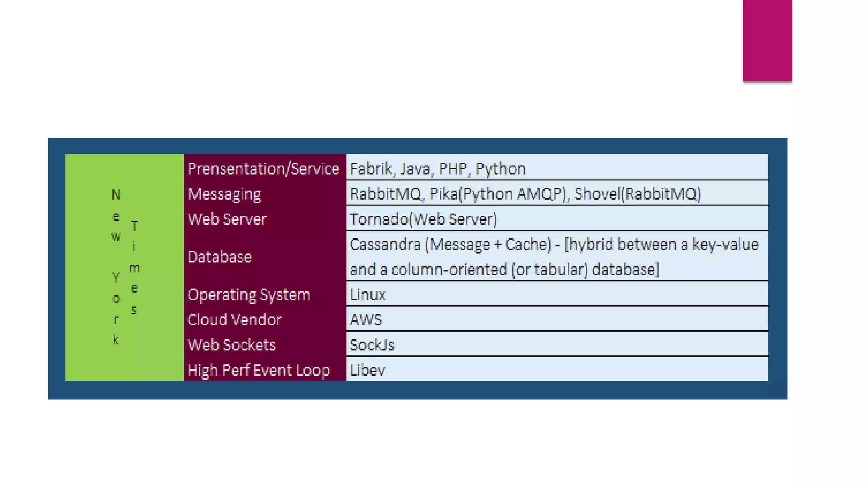Select the Web Server label cell
Screen dimensions: 868x488
tap(227, 219)
